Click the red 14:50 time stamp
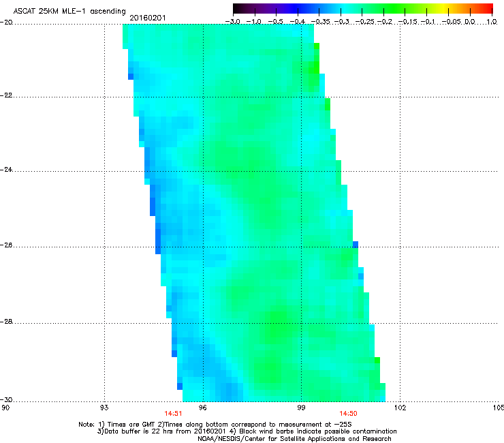The height and width of the screenshot is (443, 504). click(x=348, y=414)
